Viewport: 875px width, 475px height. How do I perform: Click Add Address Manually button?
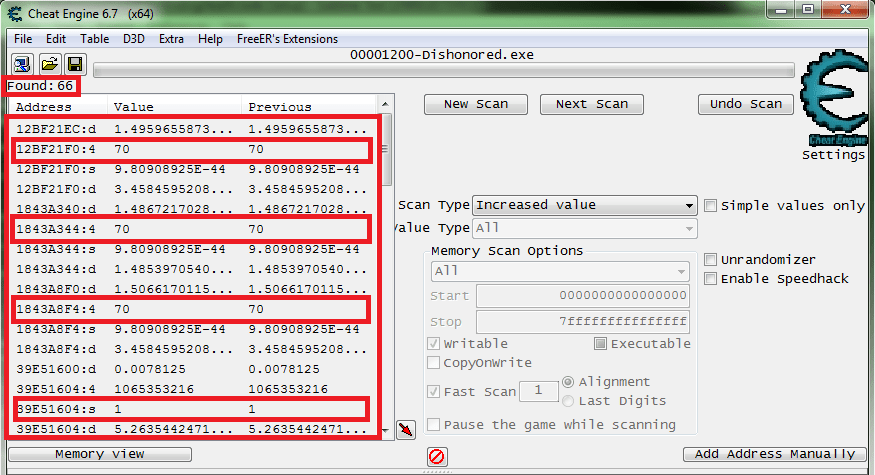[775, 454]
